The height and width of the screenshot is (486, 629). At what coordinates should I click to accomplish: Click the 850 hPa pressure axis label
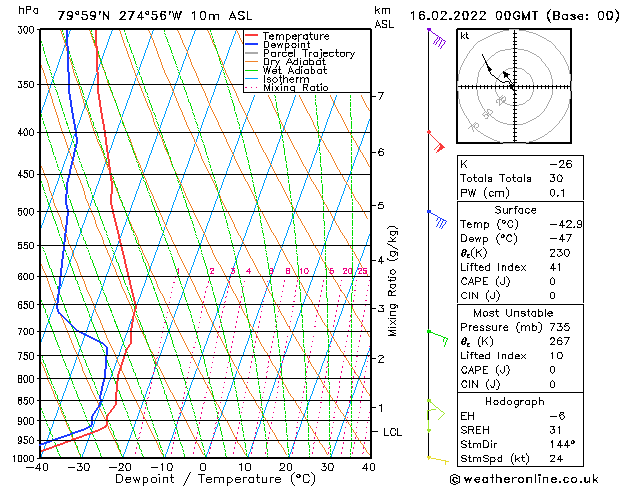click(28, 401)
